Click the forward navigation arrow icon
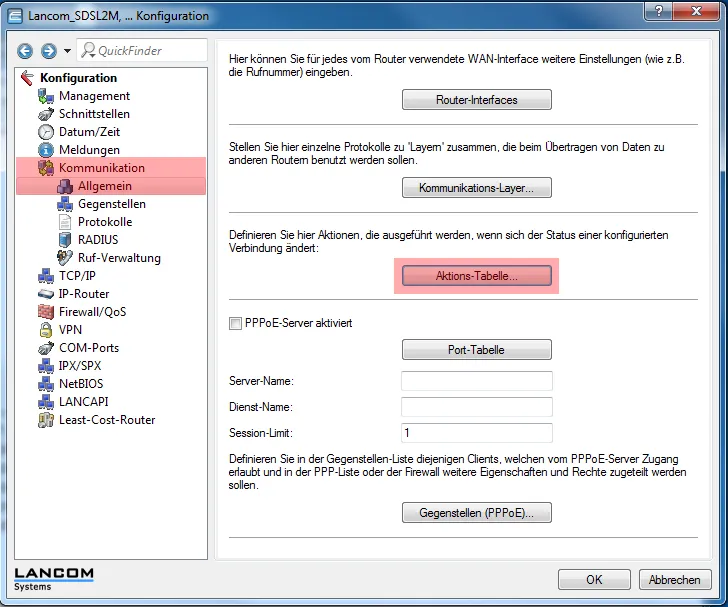The width and height of the screenshot is (728, 607). (49, 51)
